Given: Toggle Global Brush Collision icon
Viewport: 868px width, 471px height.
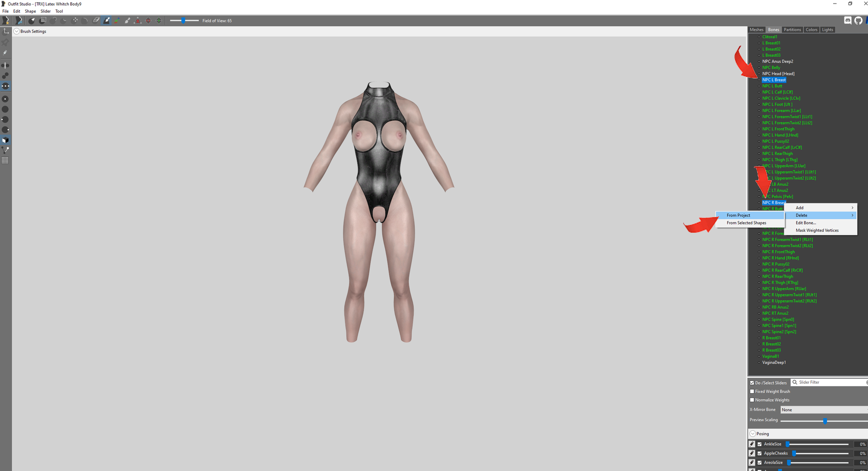Looking at the screenshot, I should [x=5, y=86].
